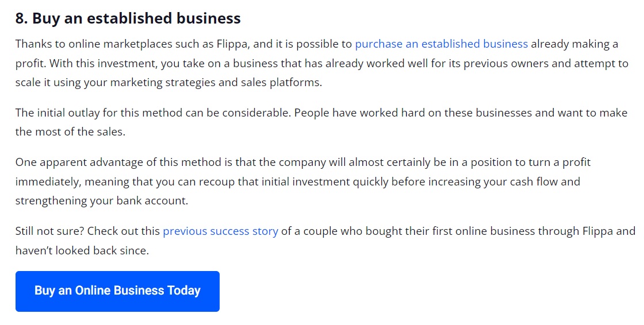Follow the "previous success story" link
This screenshot has width=644, height=325.
[220, 231]
